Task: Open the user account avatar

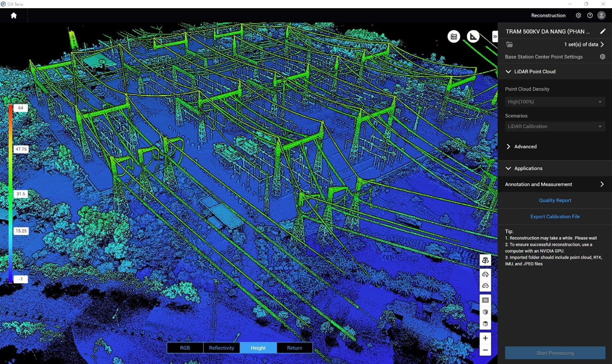Action: (601, 15)
